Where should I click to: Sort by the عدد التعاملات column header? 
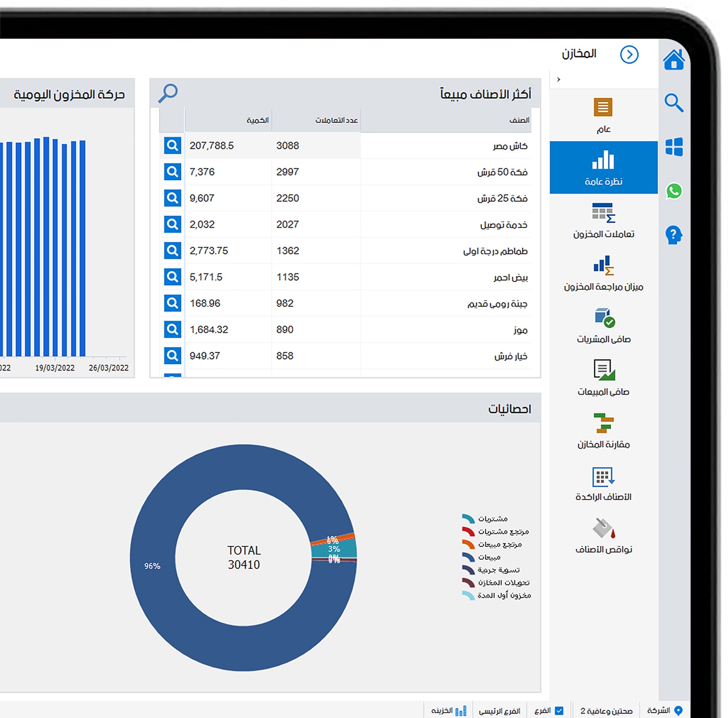pyautogui.click(x=336, y=120)
